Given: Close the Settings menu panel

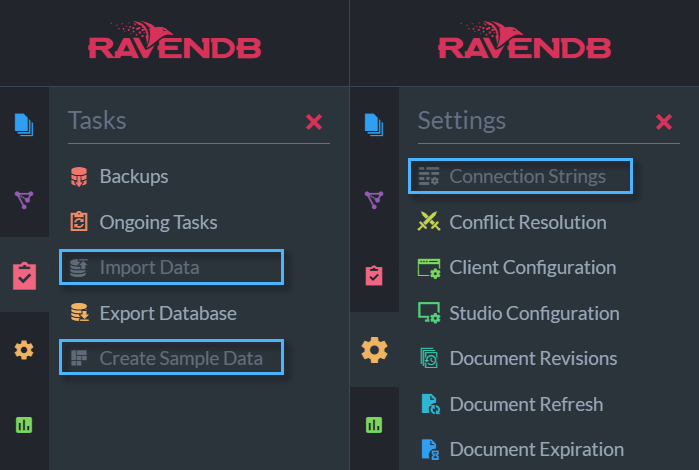Looking at the screenshot, I should click(x=664, y=122).
